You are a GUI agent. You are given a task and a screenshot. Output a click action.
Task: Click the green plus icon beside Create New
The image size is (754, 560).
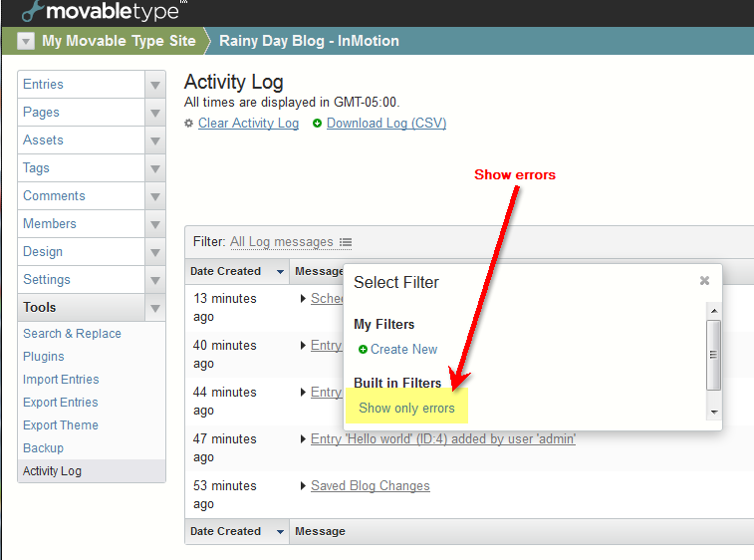[363, 350]
